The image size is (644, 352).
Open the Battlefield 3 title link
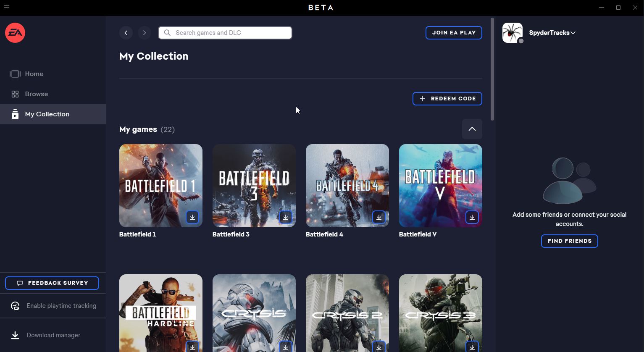click(x=231, y=234)
